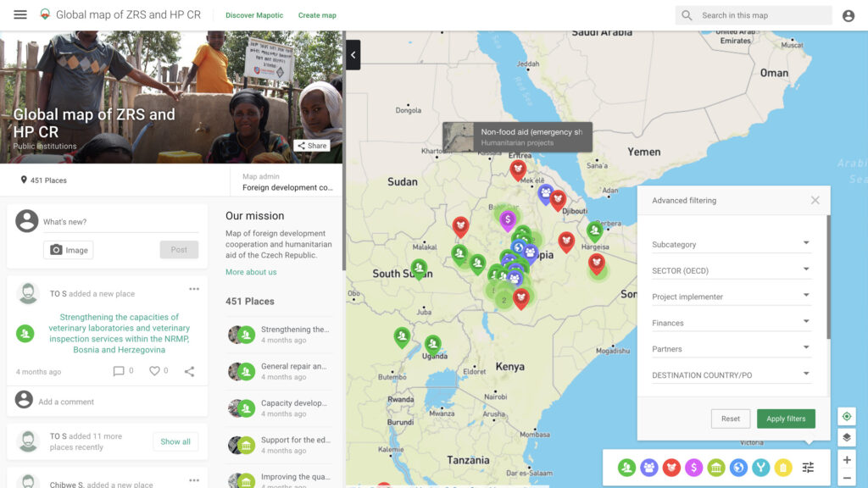Toggle yellow clipboard category filter

click(x=782, y=468)
